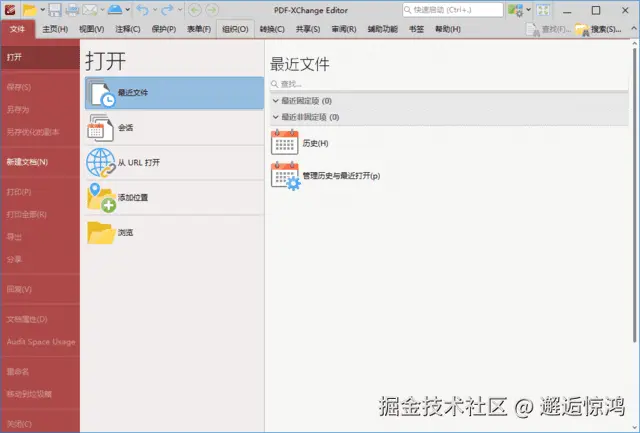Open the 文件 file tab

(18, 29)
